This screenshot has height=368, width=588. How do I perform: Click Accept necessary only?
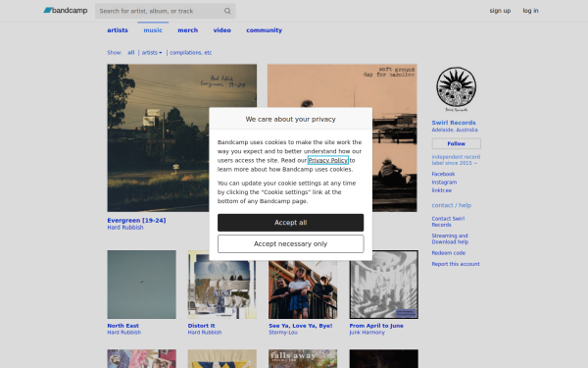point(290,244)
